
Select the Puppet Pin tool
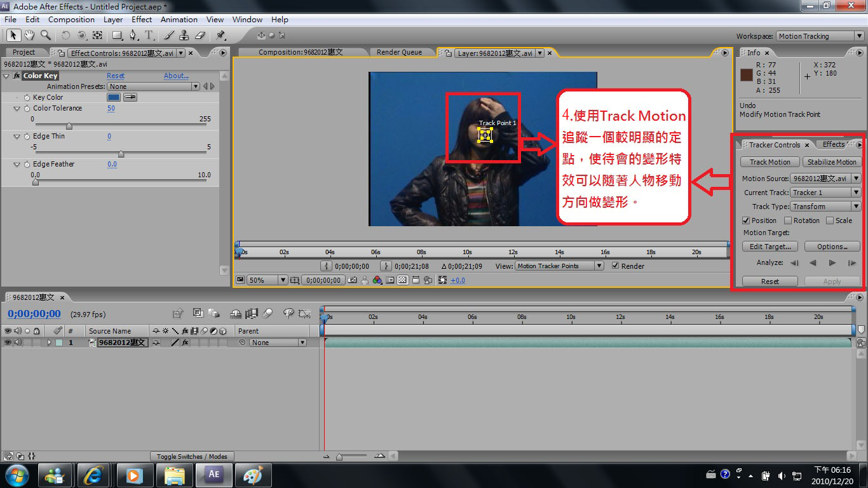[220, 36]
